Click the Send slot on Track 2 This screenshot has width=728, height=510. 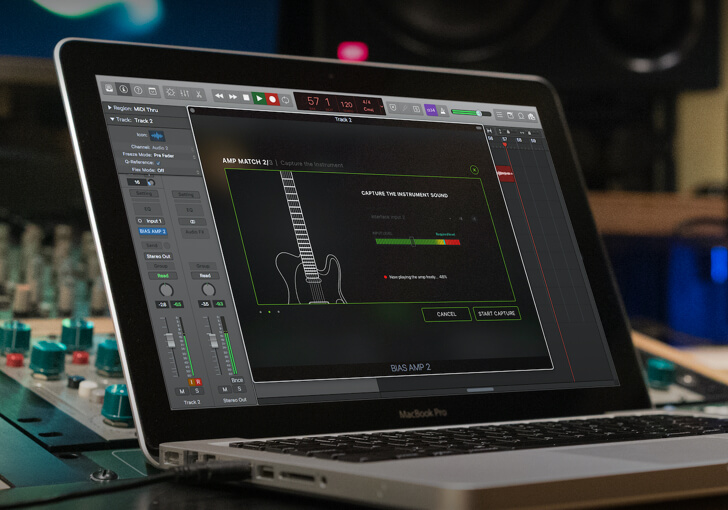[152, 245]
